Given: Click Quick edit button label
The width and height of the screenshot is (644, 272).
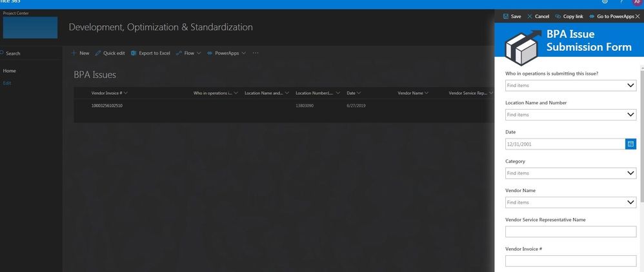Looking at the screenshot, I should [x=114, y=53].
